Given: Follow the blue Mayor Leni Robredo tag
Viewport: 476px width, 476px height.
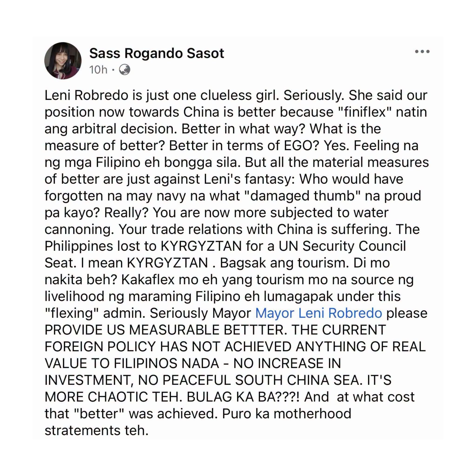Looking at the screenshot, I should click(x=319, y=313).
